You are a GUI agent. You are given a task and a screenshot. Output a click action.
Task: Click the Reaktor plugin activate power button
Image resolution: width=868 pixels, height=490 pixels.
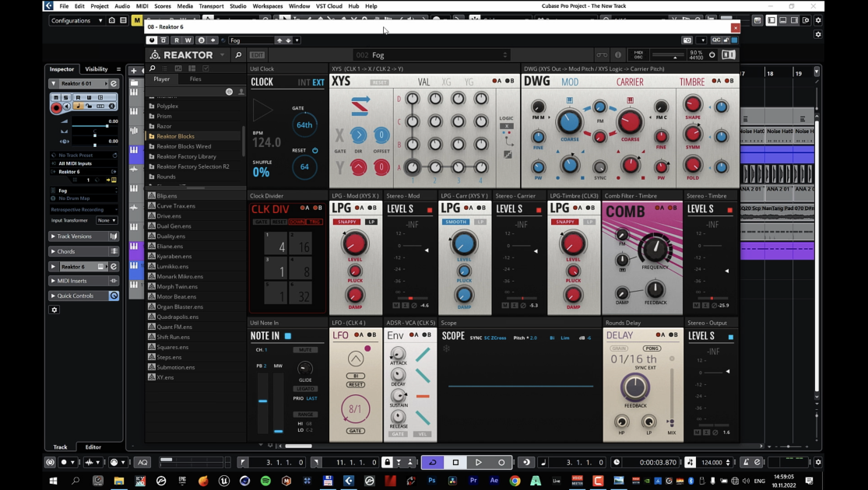coord(152,40)
